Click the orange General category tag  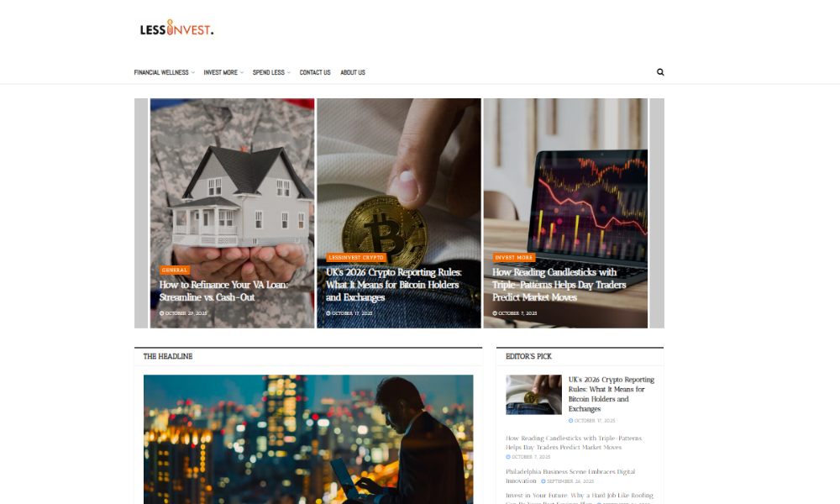click(x=175, y=270)
